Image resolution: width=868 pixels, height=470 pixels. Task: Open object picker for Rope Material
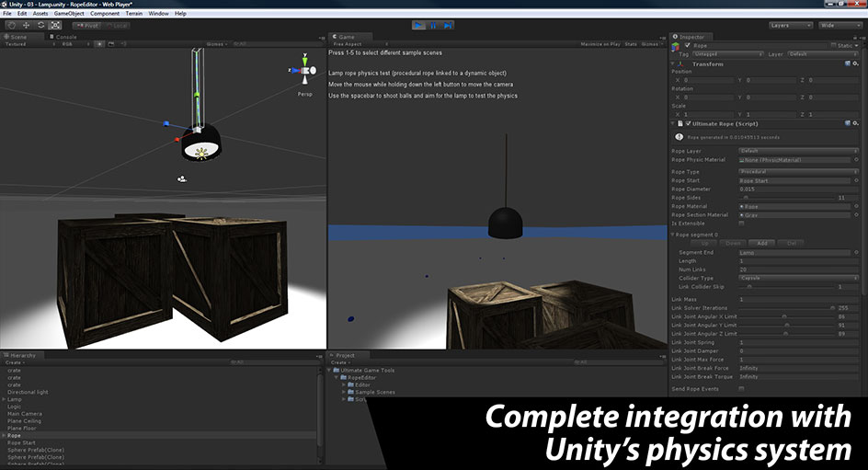tap(856, 206)
